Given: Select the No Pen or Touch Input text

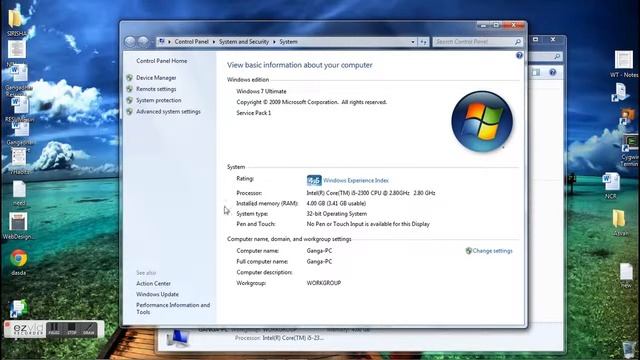Looking at the screenshot, I should click(x=368, y=224).
